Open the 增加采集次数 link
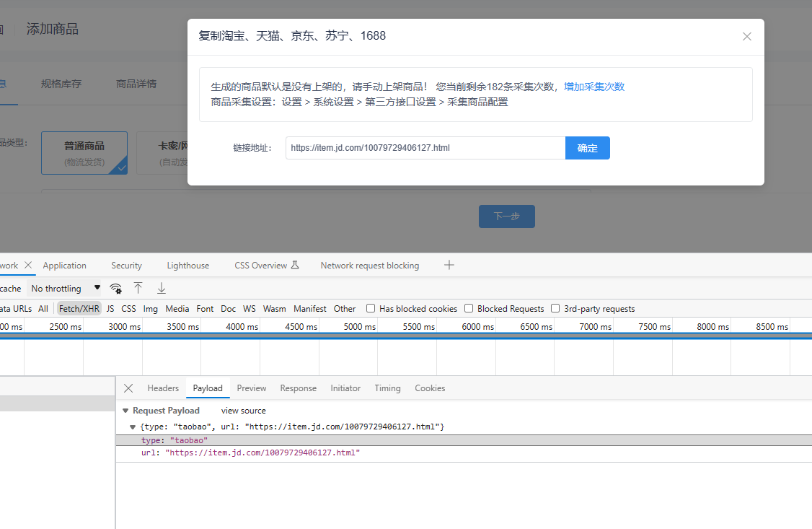 click(594, 87)
